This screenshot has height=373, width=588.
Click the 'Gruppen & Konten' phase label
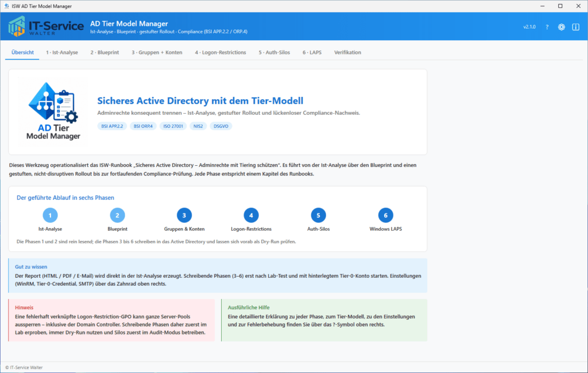184,229
